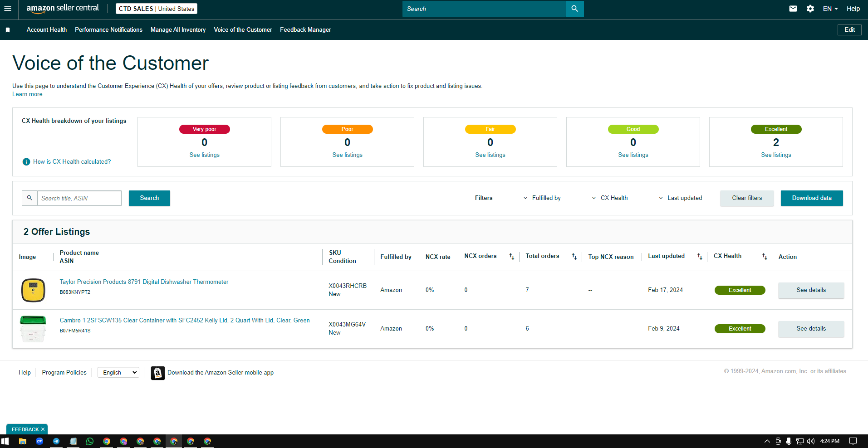See listings under Fair
This screenshot has height=448, width=868.
click(x=490, y=155)
